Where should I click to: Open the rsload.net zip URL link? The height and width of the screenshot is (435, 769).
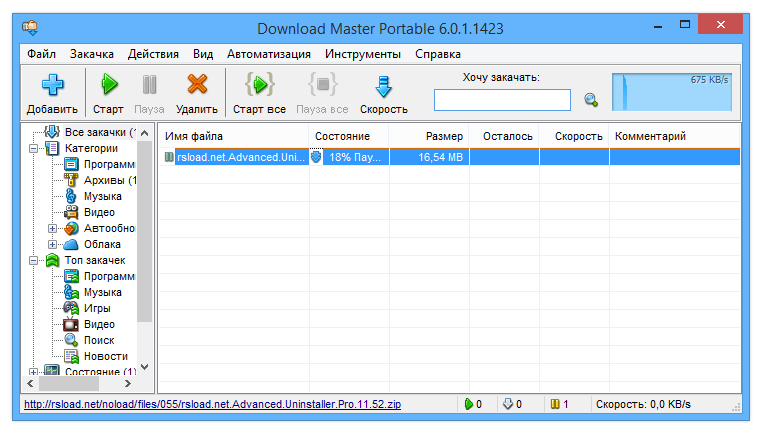pyautogui.click(x=212, y=404)
